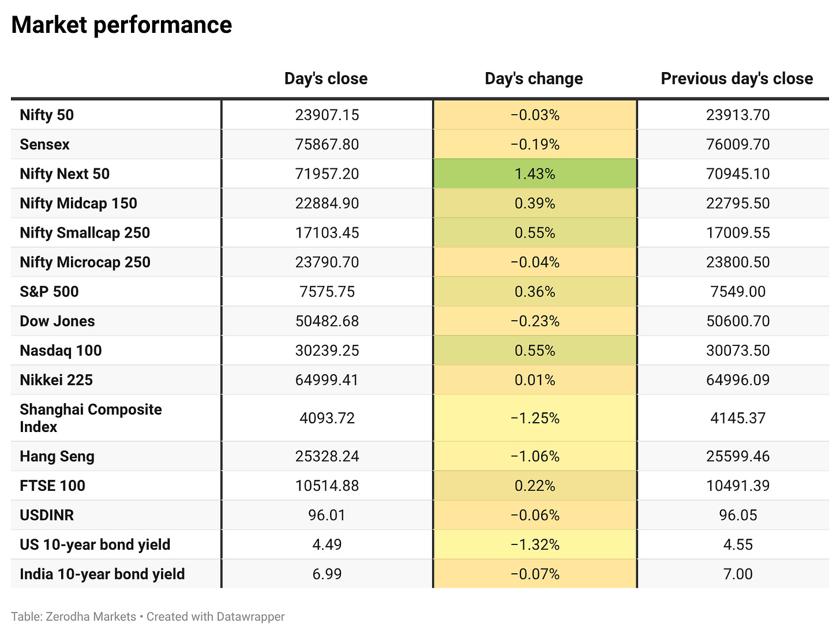Click the green 1.43% change cell
840x635 pixels.
coord(535,174)
